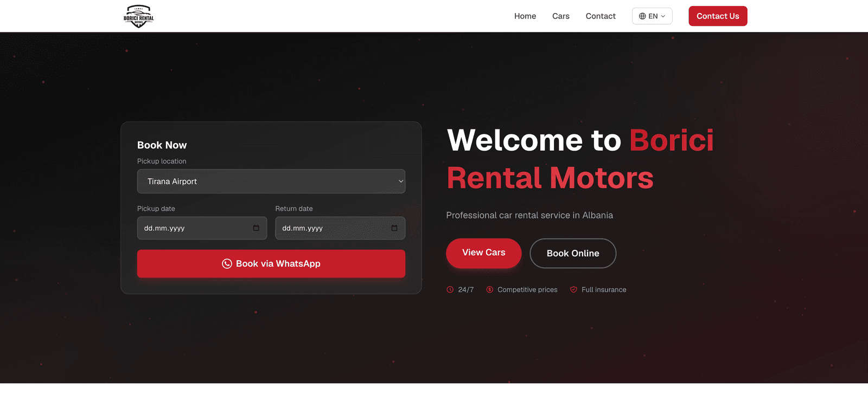This screenshot has width=868, height=401.
Task: Focus the Return date input field
Action: click(x=340, y=228)
